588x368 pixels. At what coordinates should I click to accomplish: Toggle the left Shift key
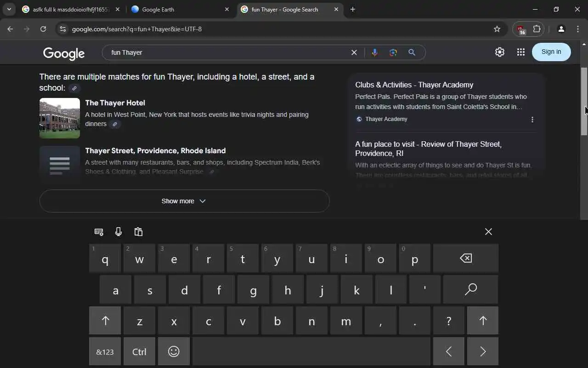point(105,321)
